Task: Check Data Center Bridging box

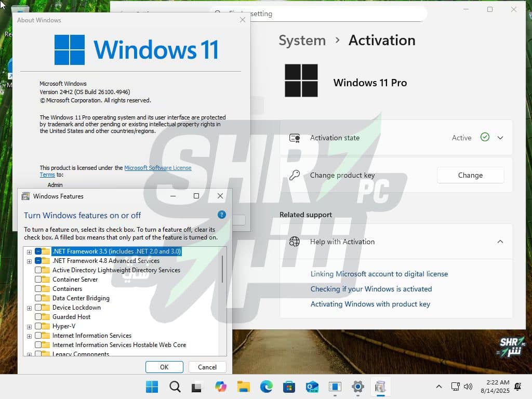Action: (38, 298)
